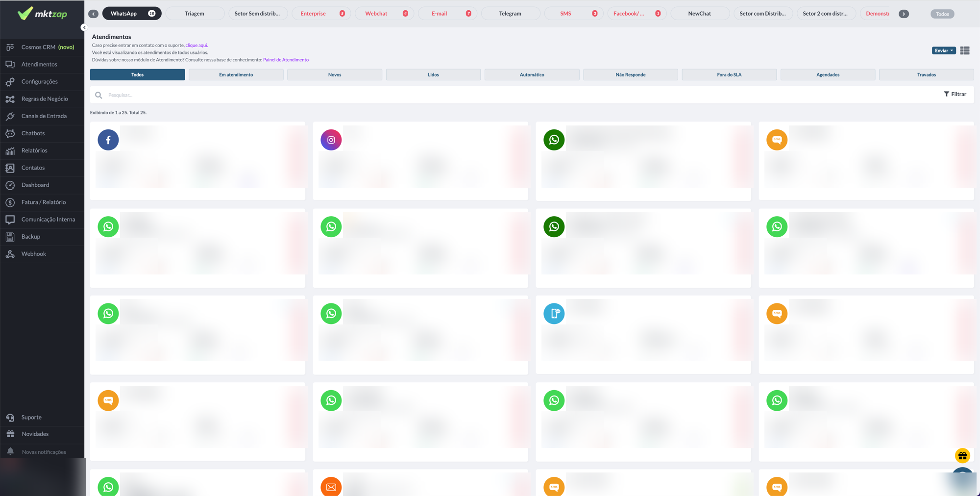
Task: Select the Telegram tab
Action: click(510, 14)
